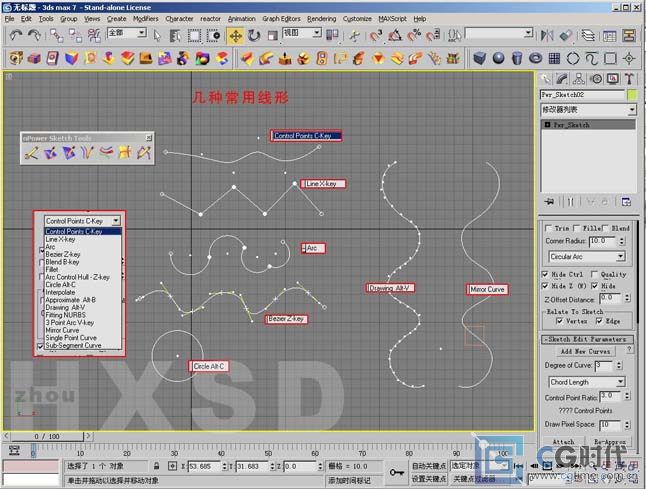Click the sphere primitive icon
The height and width of the screenshot is (489, 646).
click(x=498, y=58)
